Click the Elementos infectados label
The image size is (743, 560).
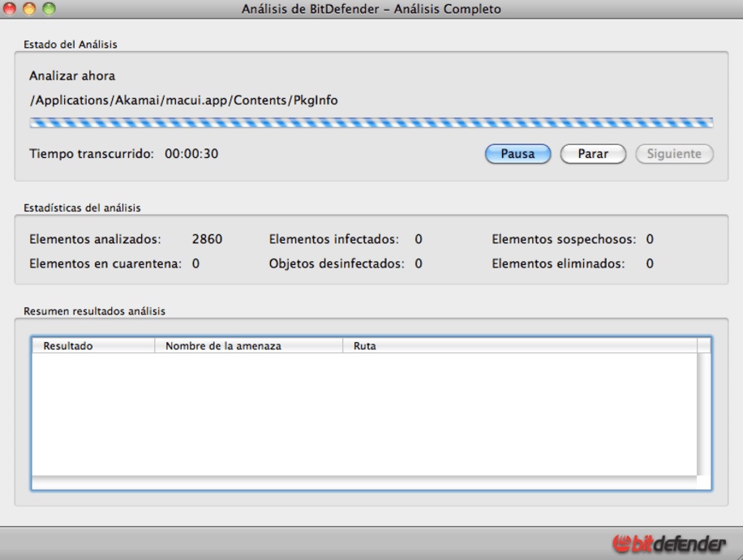[x=334, y=239]
